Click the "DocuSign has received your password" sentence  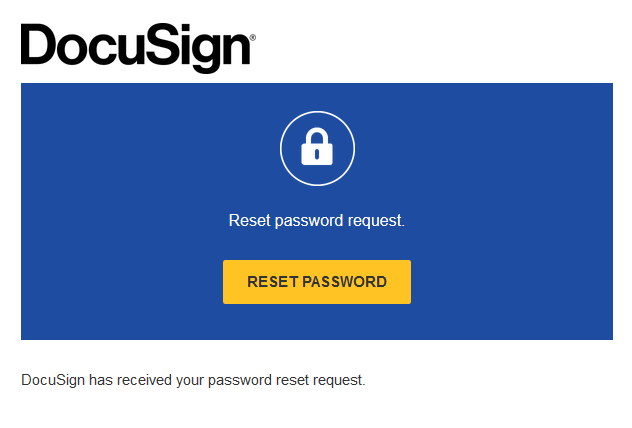click(x=193, y=381)
